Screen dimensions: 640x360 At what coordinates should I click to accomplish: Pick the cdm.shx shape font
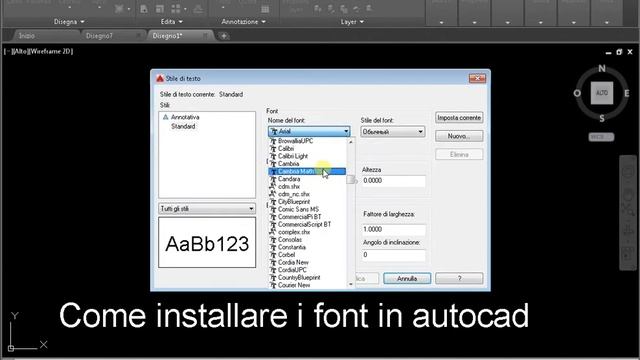click(307, 187)
